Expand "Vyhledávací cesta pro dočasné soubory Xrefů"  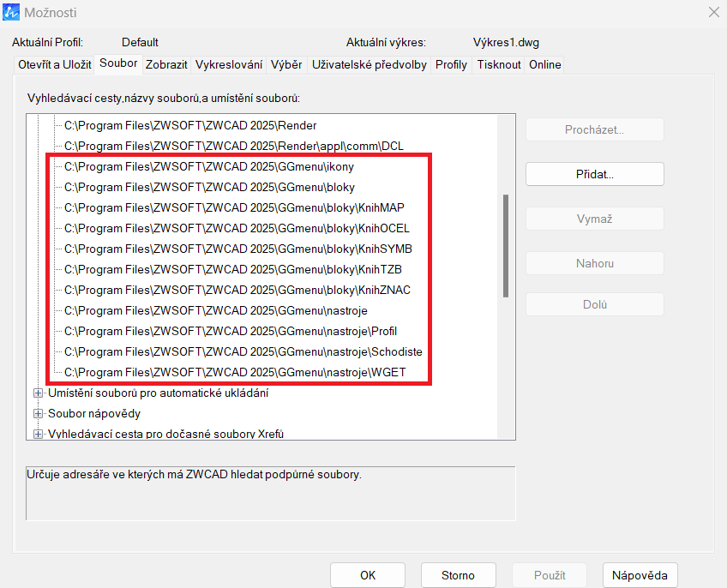click(39, 433)
